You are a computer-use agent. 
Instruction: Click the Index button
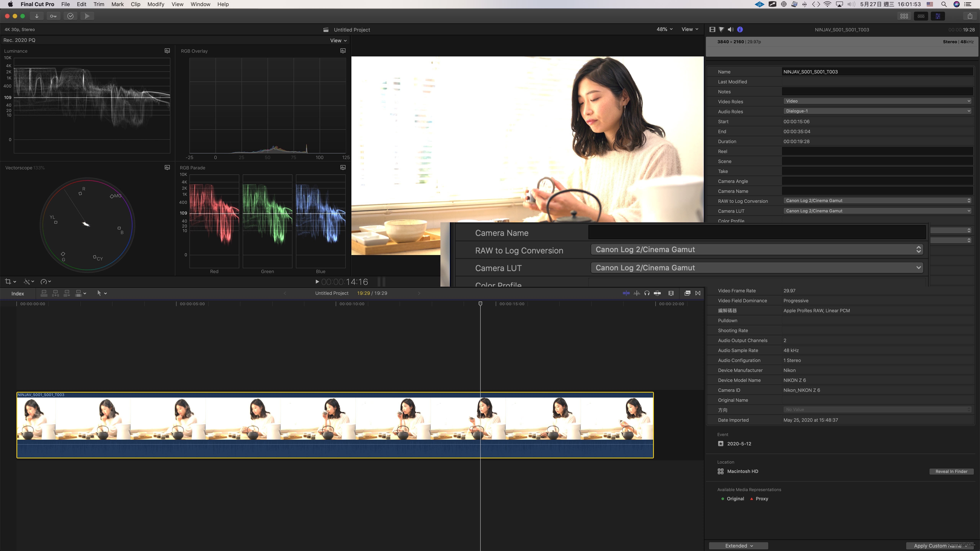pyautogui.click(x=17, y=293)
